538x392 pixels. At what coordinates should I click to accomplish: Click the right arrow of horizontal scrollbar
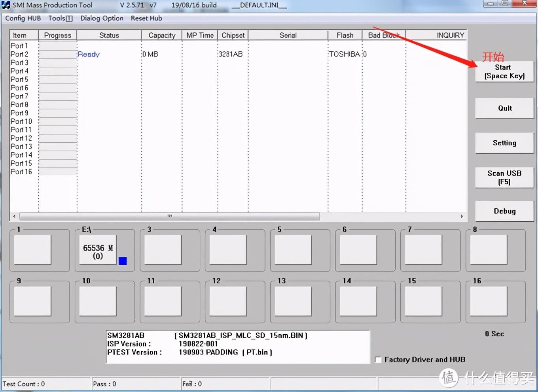click(462, 216)
